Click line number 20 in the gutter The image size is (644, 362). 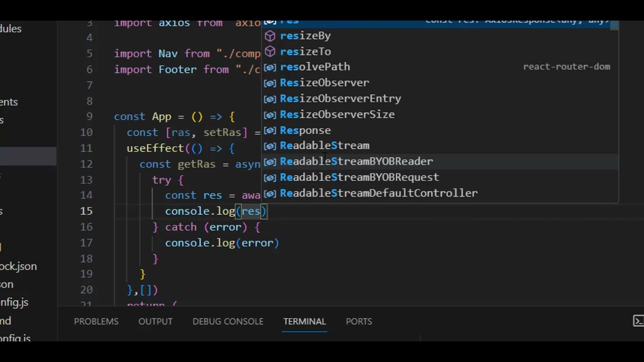click(86, 290)
